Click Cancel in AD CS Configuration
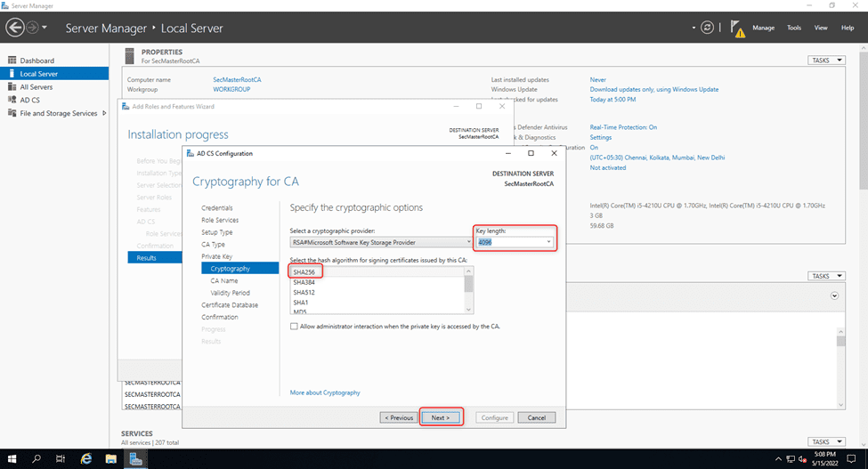This screenshot has width=868, height=469. pos(537,417)
